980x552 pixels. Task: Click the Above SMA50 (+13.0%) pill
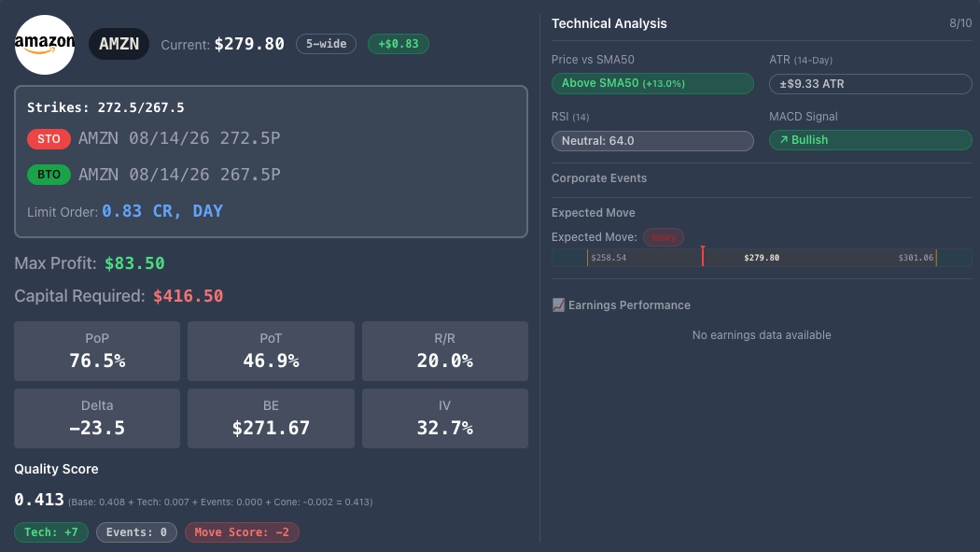click(x=652, y=84)
